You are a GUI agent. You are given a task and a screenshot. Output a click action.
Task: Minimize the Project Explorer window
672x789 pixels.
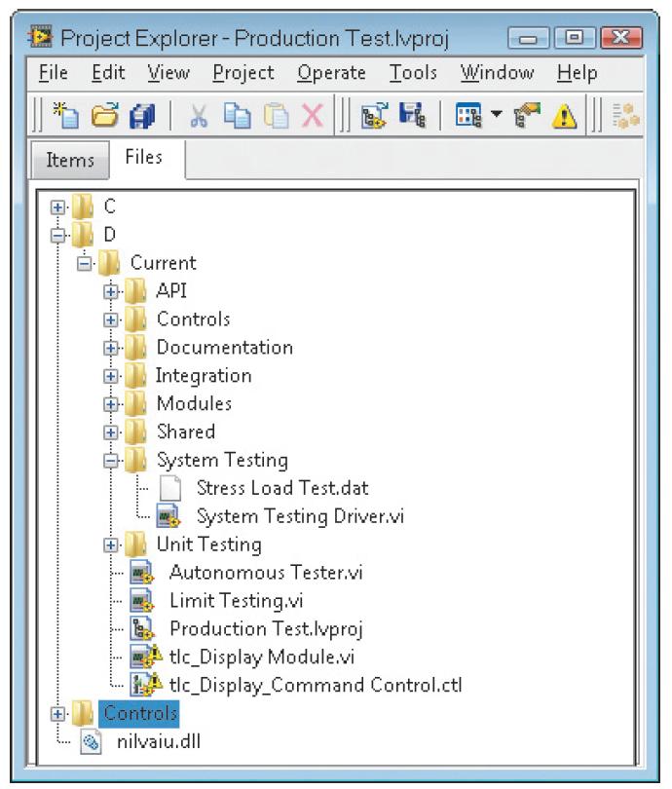pyautogui.click(x=528, y=38)
